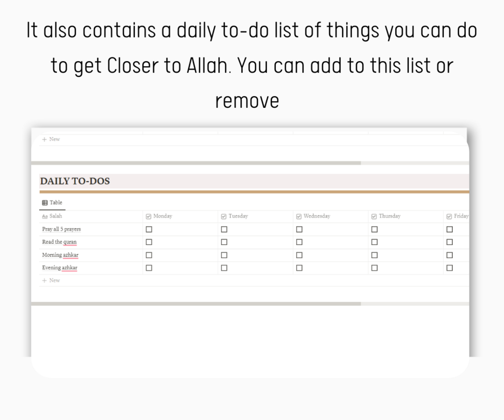Check Thursday for Evening azhkar
The height and width of the screenshot is (420, 504).
pos(375,268)
